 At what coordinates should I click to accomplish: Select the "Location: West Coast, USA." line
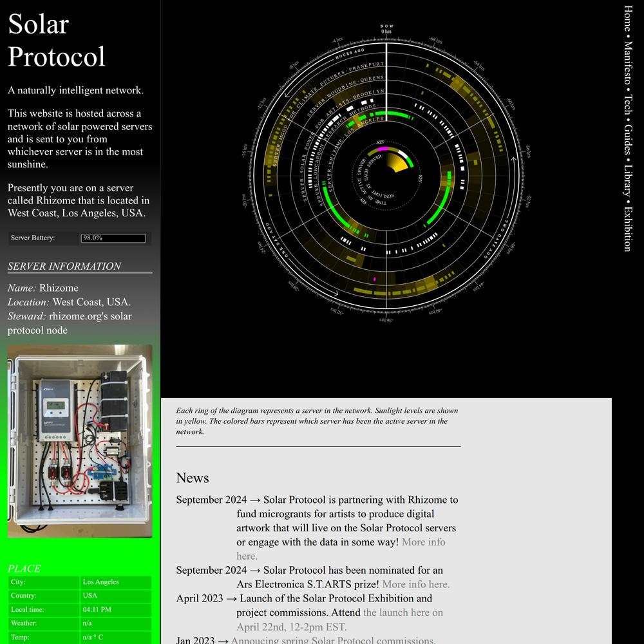coord(69,302)
